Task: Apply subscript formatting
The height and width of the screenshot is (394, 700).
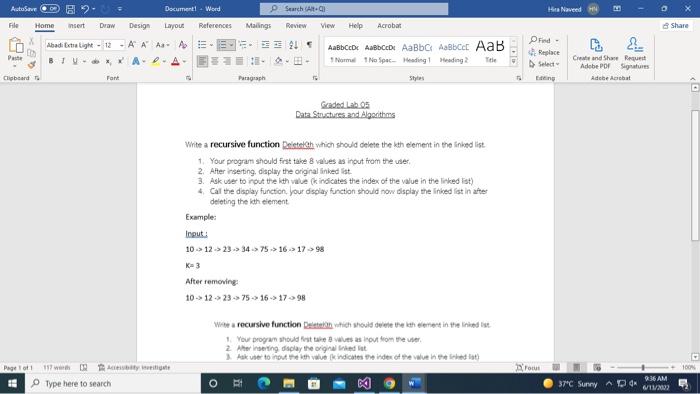Action: pos(108,61)
